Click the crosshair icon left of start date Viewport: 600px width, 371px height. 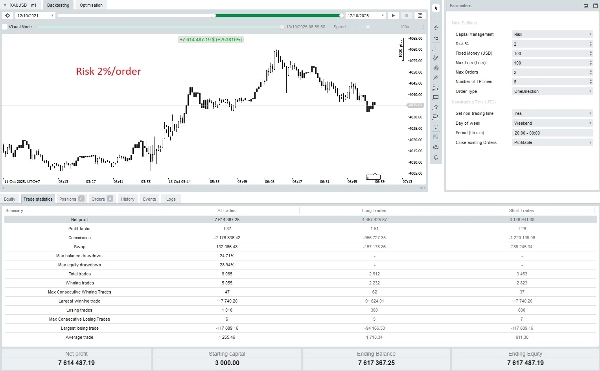[x=8, y=15]
